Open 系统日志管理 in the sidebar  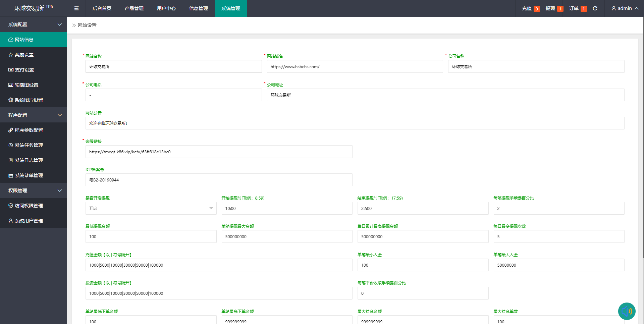tap(29, 160)
